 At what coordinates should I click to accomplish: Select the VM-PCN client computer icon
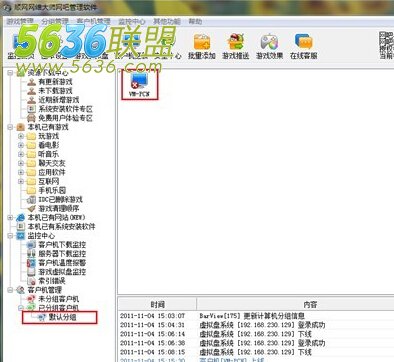click(139, 85)
